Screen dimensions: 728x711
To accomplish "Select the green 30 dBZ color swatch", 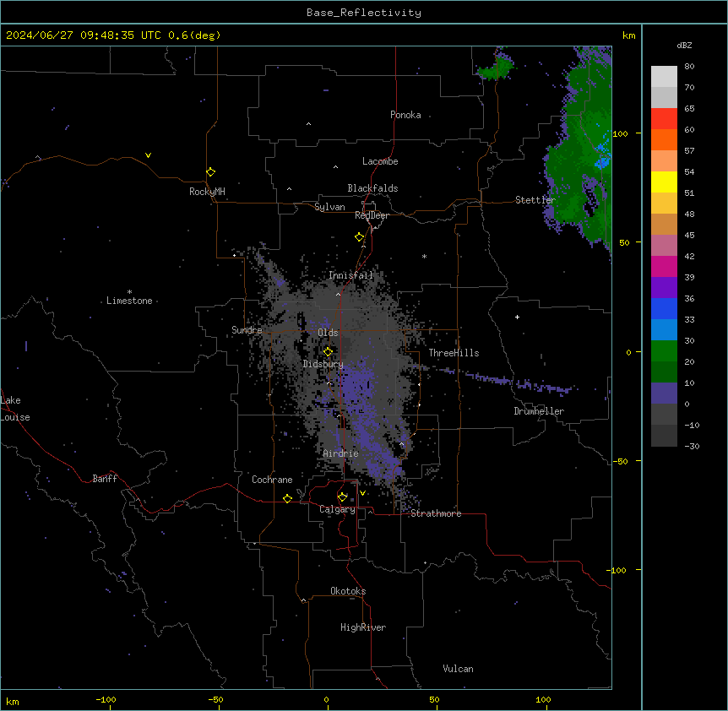I will pyautogui.click(x=664, y=351).
